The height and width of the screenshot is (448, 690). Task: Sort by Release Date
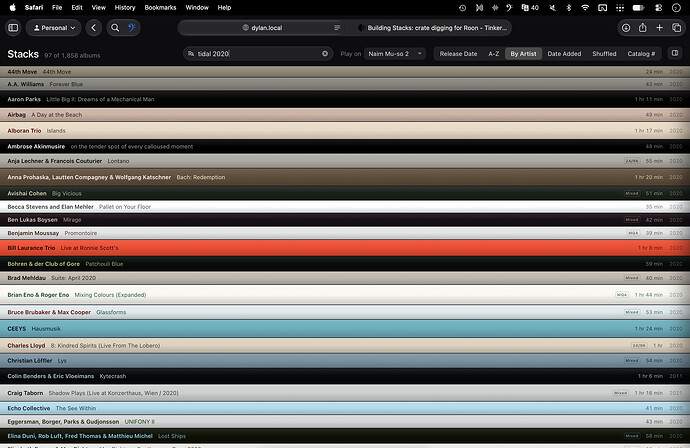click(458, 54)
